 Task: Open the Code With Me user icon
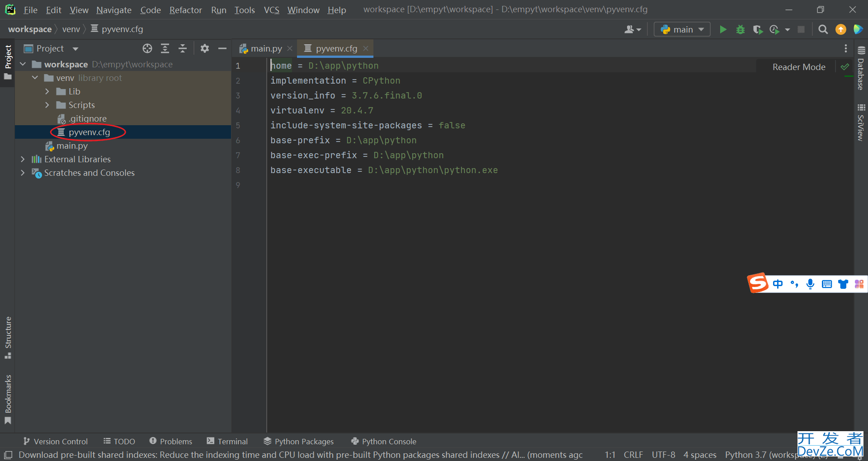click(632, 29)
